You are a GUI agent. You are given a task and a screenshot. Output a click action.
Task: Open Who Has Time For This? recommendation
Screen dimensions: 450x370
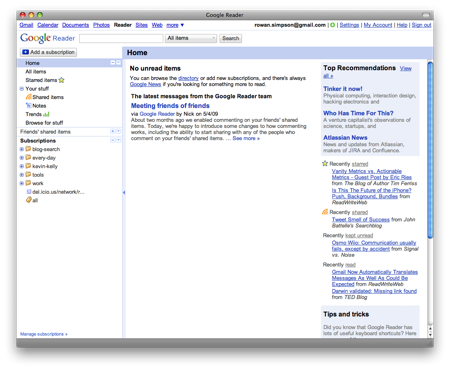click(x=358, y=113)
